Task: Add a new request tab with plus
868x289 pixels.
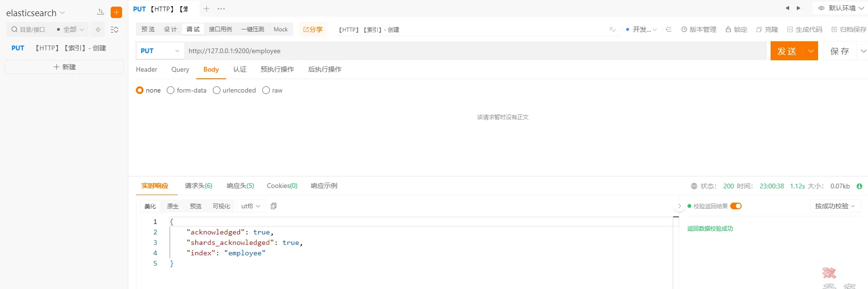Action: coord(206,9)
